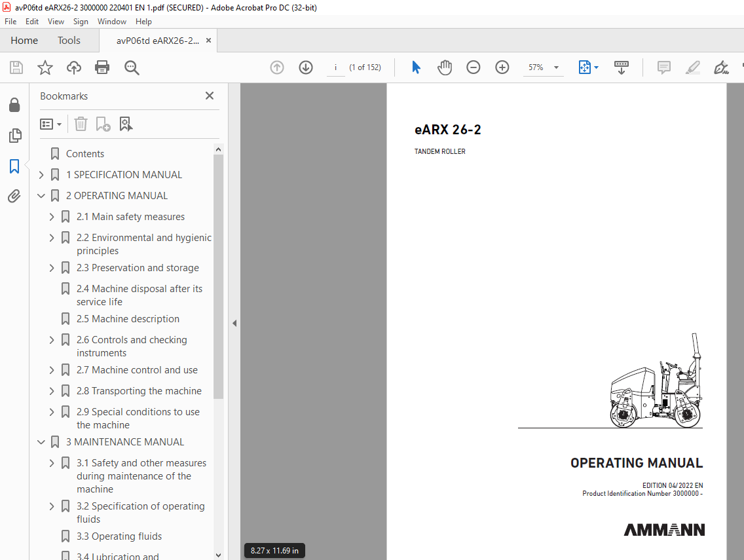Open bookmark 3.3 Operating fluids
The width and height of the screenshot is (744, 560).
[119, 536]
